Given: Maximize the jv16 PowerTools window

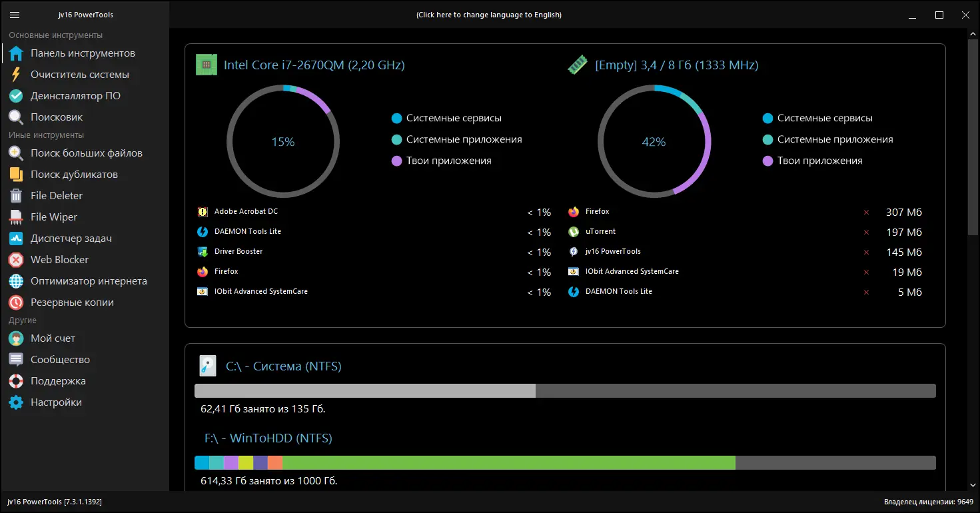Looking at the screenshot, I should tap(939, 15).
